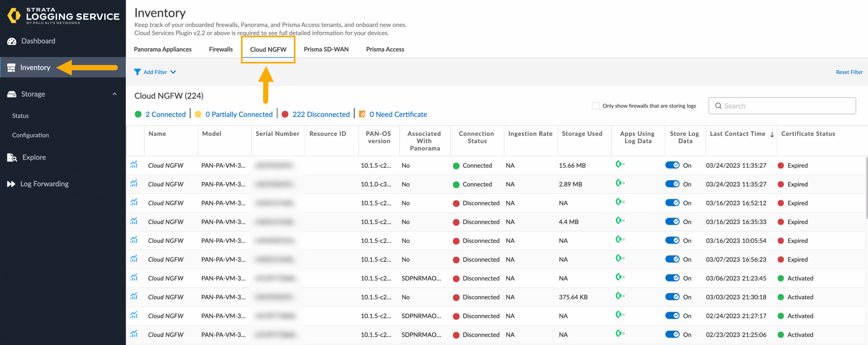Image resolution: width=868 pixels, height=345 pixels.
Task: Click the Need Certificate status icon
Action: tap(362, 114)
